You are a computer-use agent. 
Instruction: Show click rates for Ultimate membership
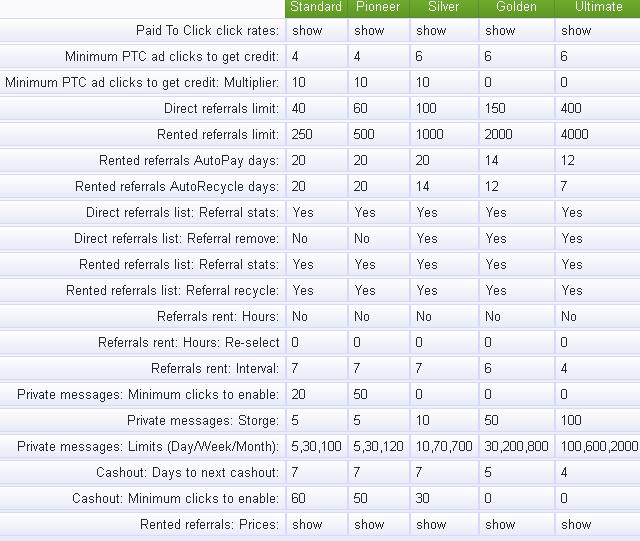pos(576,31)
